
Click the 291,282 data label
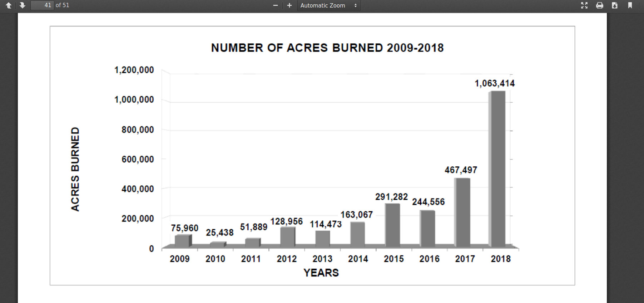click(x=391, y=197)
